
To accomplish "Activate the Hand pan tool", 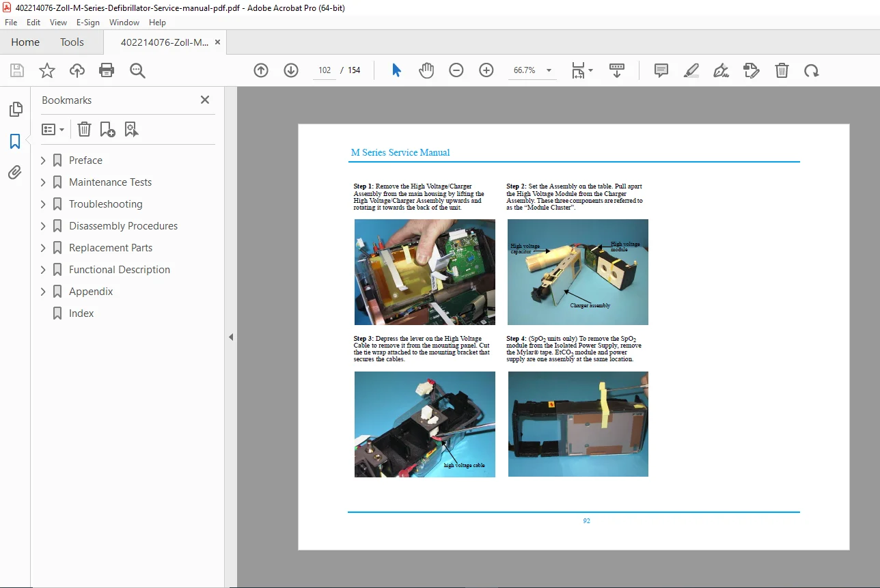I will point(426,70).
